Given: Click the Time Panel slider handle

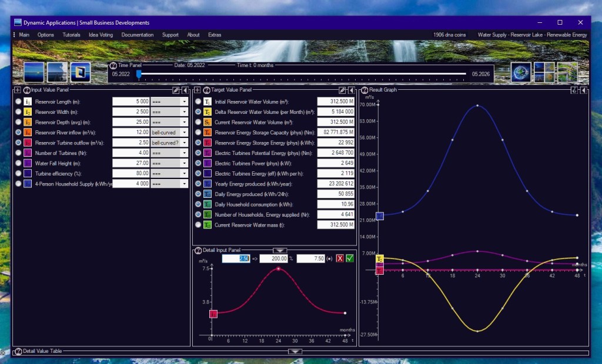Looking at the screenshot, I should tap(139, 74).
